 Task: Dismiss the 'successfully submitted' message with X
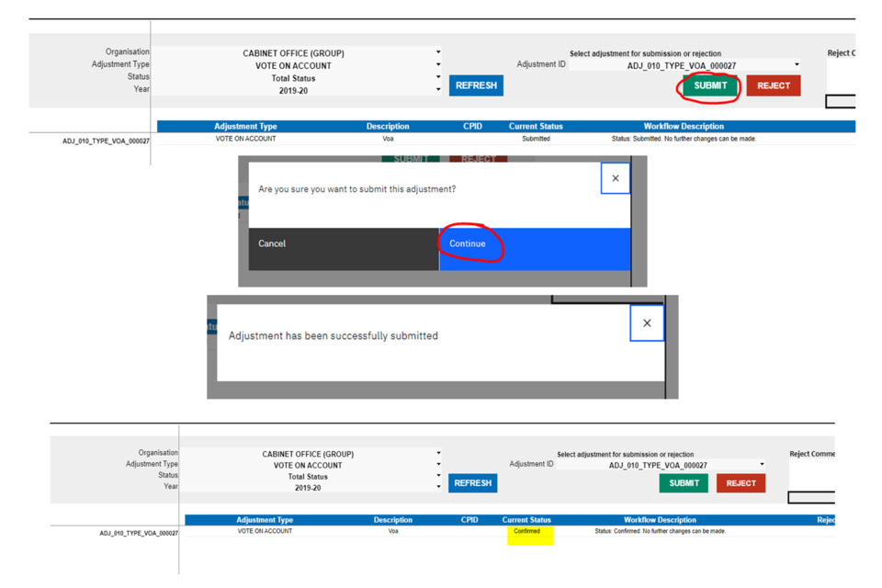[647, 323]
